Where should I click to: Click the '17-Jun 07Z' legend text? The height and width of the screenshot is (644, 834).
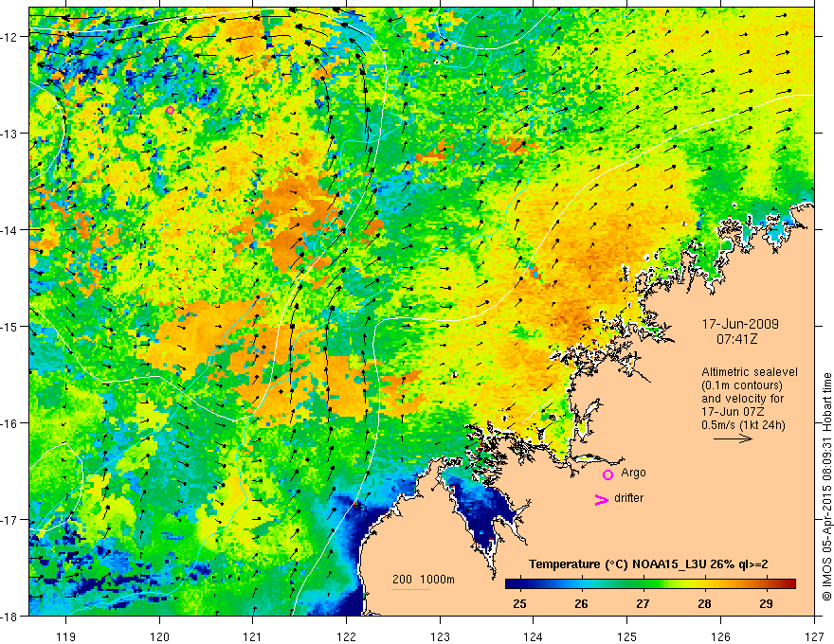[732, 412]
